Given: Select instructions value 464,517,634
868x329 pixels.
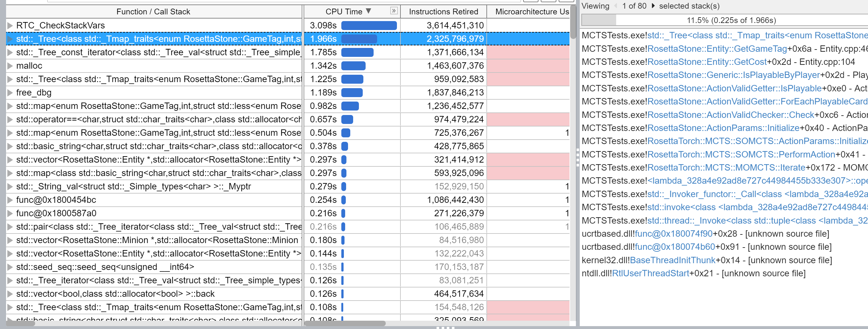Looking at the screenshot, I should click(x=444, y=294).
